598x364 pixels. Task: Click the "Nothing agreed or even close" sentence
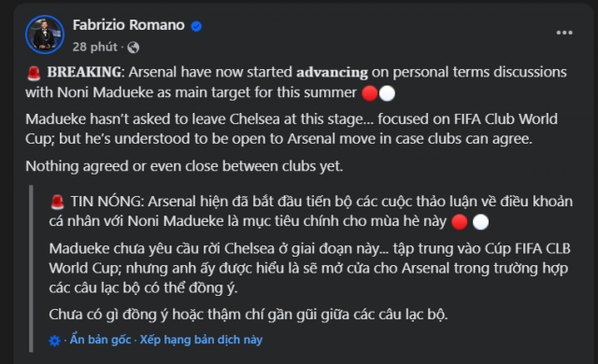[184, 166]
